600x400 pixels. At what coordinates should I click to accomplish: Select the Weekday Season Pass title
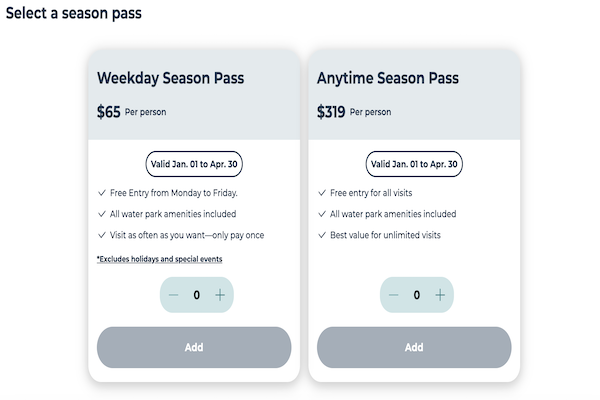[x=170, y=78]
